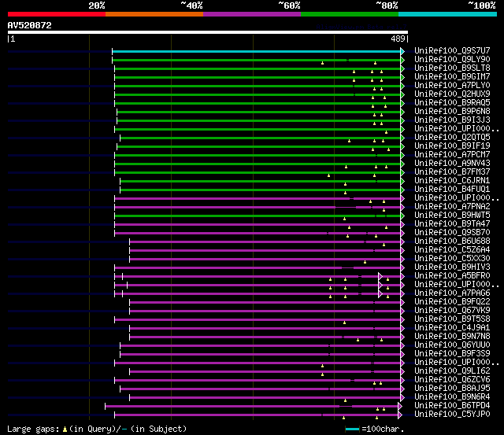
Task: Pick the UniRef100_Q9LI62 hit name
Action: click(x=452, y=371)
